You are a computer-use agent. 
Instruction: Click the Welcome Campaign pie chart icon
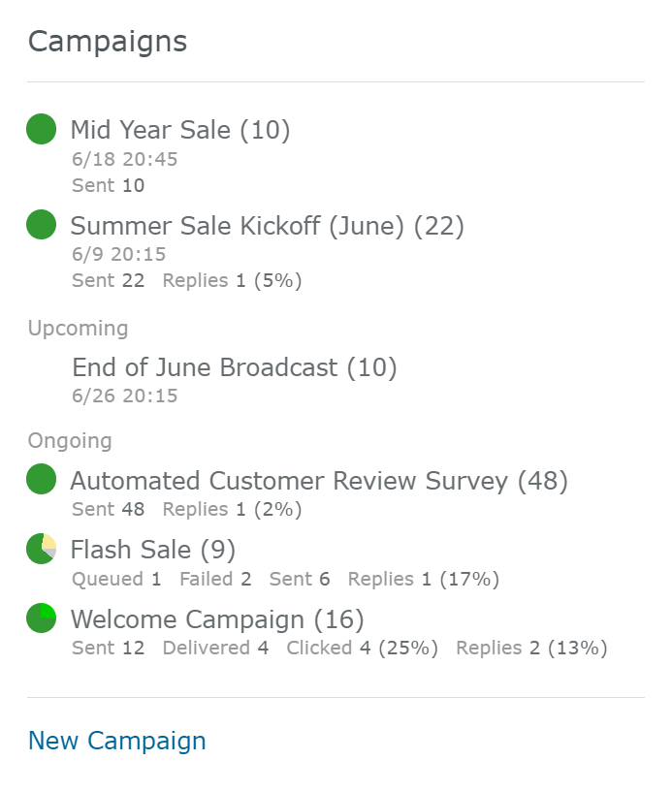(41, 618)
